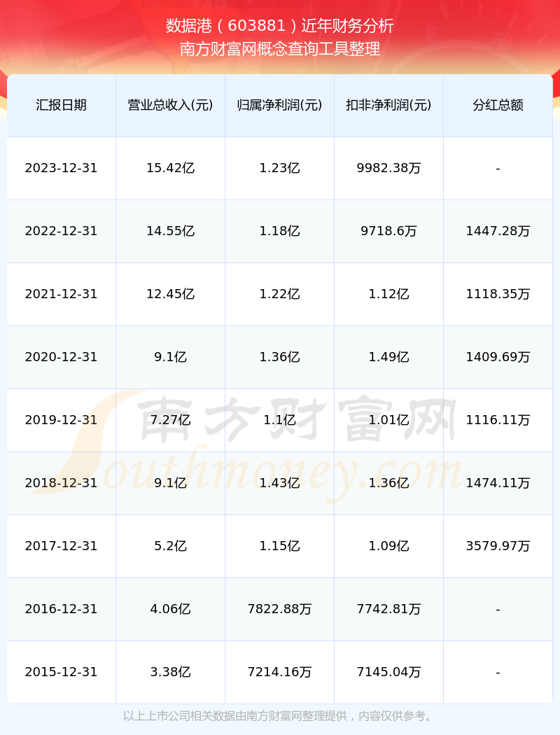Click the net profit value 1.1亿

(x=280, y=420)
